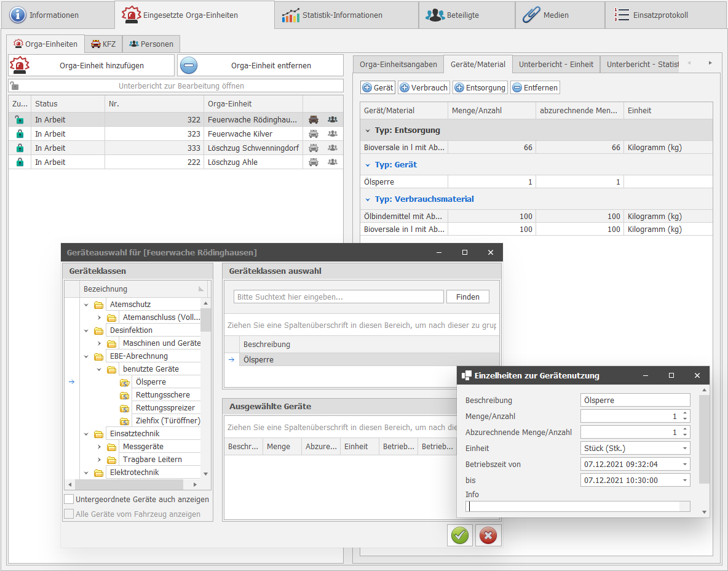Click the Finden search button
Viewport: 728px width, 571px height.
[x=467, y=297]
